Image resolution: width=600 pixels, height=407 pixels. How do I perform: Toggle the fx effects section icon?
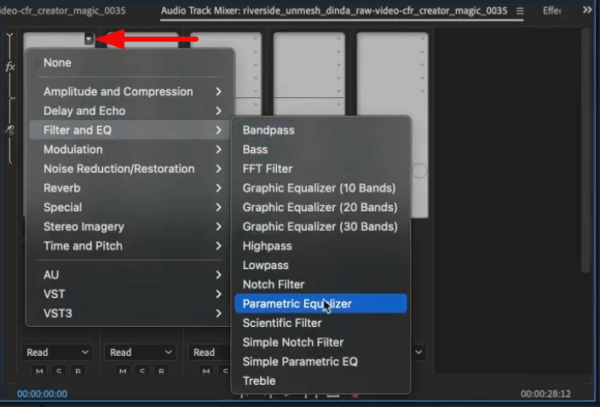[10, 67]
